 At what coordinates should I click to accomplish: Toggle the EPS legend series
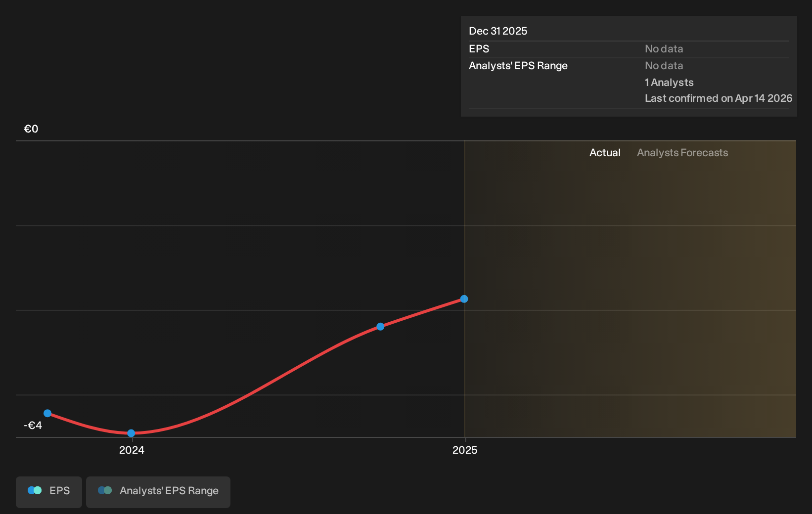[49, 492]
